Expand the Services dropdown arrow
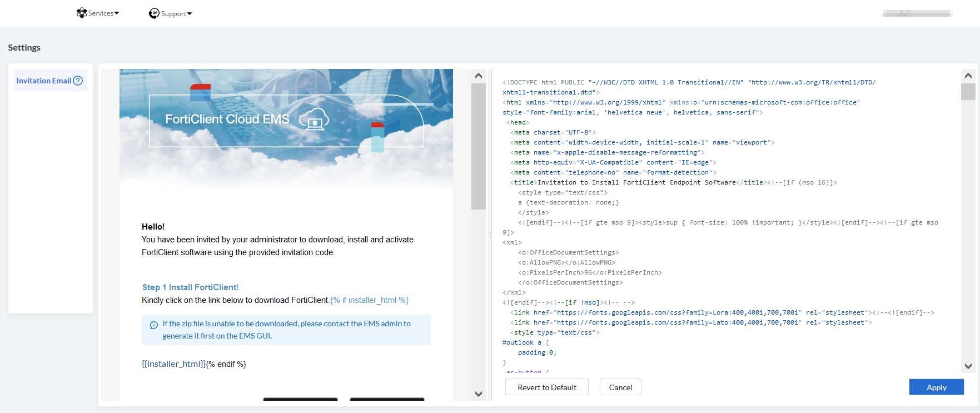Viewport: 980px width, 413px height. click(x=117, y=13)
